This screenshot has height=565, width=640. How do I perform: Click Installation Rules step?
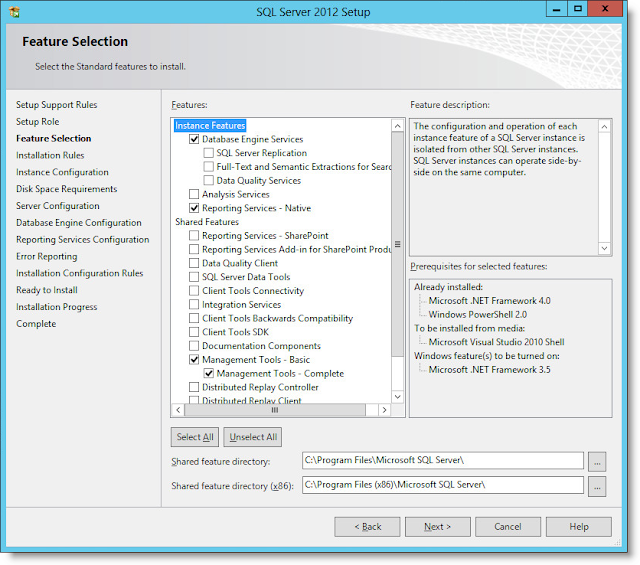(50, 156)
